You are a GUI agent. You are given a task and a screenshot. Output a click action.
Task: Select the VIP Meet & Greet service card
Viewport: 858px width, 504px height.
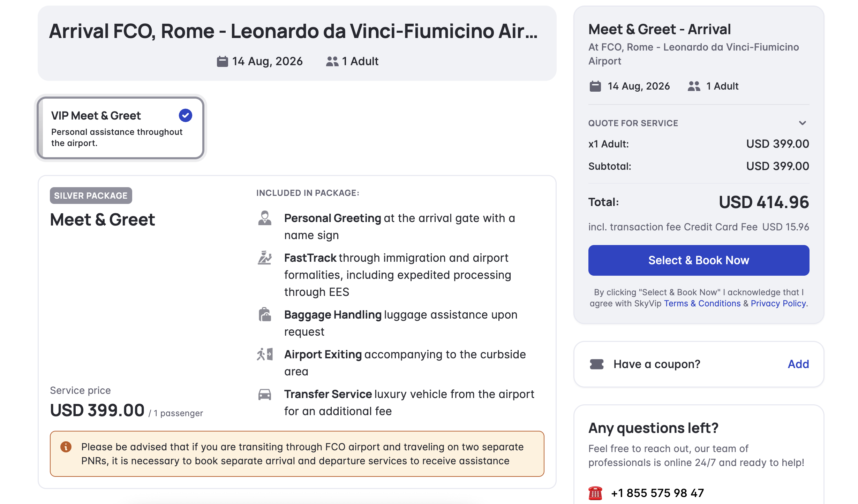click(121, 128)
